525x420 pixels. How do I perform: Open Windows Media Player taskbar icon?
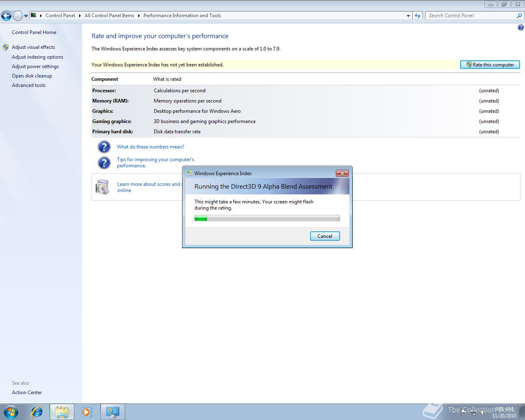point(87,412)
